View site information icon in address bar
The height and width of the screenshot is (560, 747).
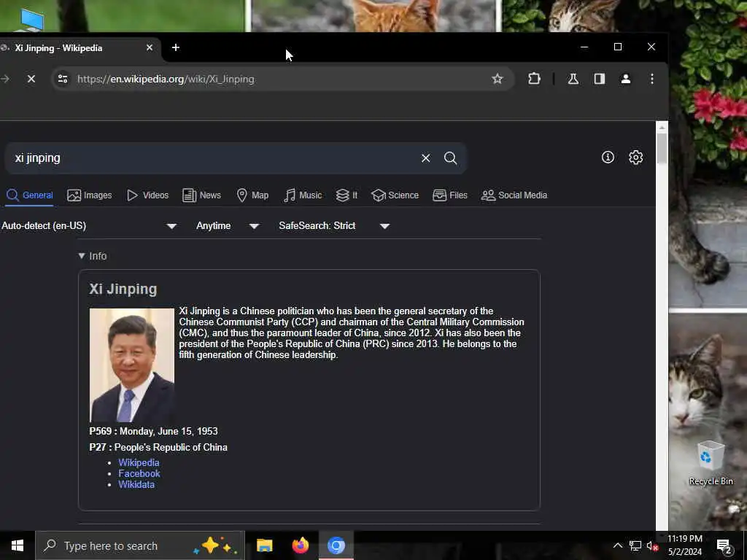point(63,79)
